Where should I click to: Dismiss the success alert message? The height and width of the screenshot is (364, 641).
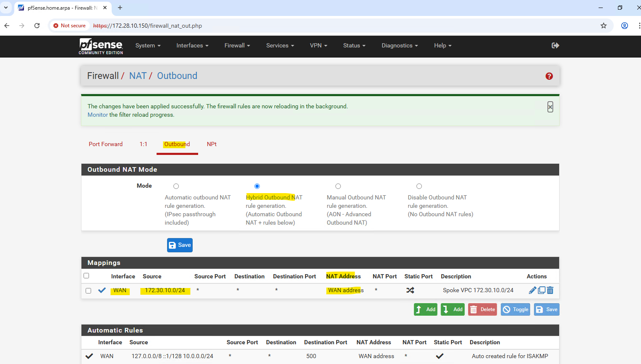tap(550, 107)
